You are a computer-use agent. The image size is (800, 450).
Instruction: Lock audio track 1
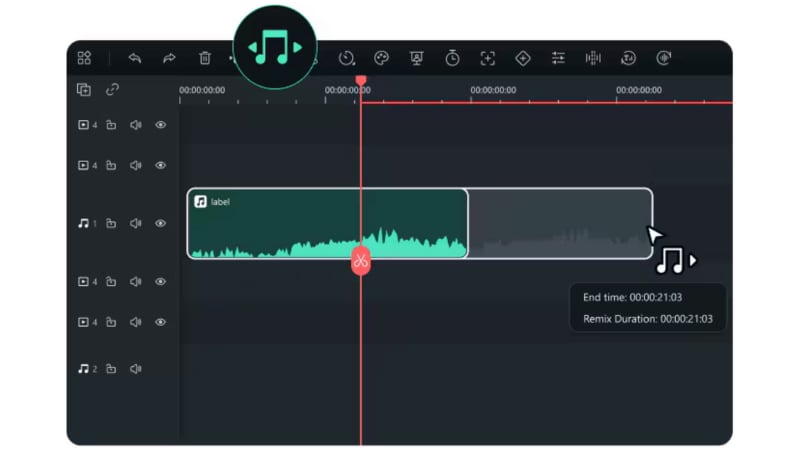(111, 223)
